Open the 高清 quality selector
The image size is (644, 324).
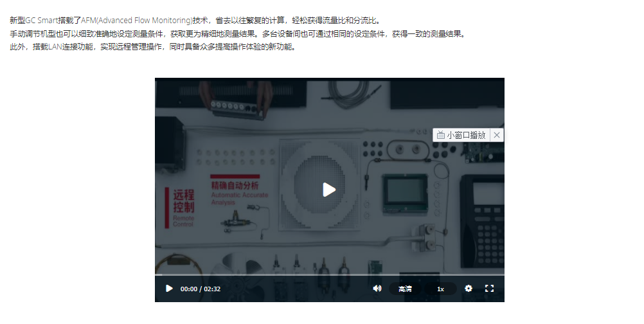(x=405, y=289)
